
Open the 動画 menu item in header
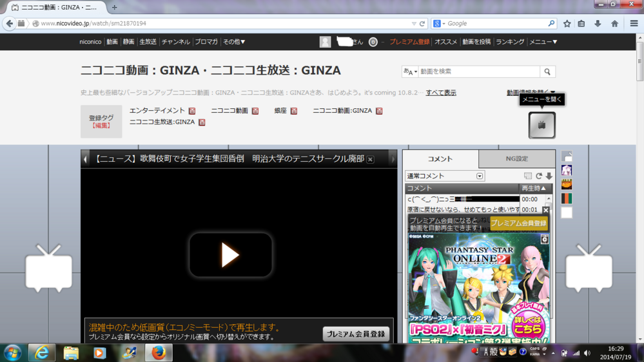112,42
